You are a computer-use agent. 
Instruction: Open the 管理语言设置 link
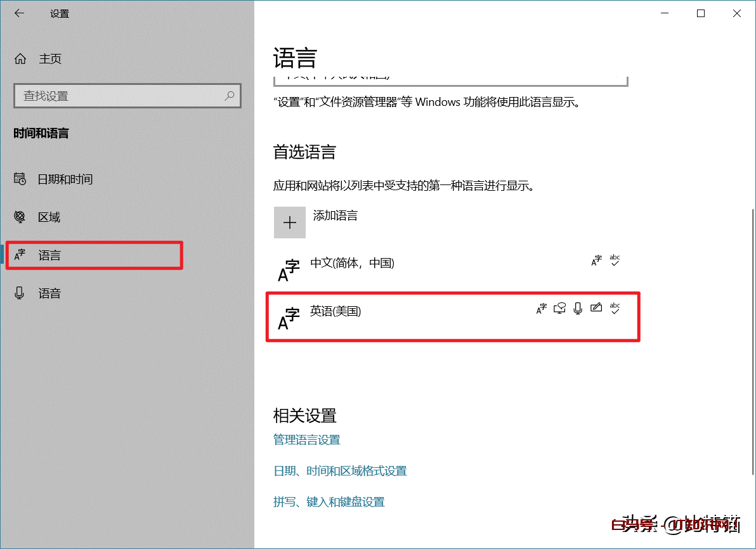tap(306, 439)
